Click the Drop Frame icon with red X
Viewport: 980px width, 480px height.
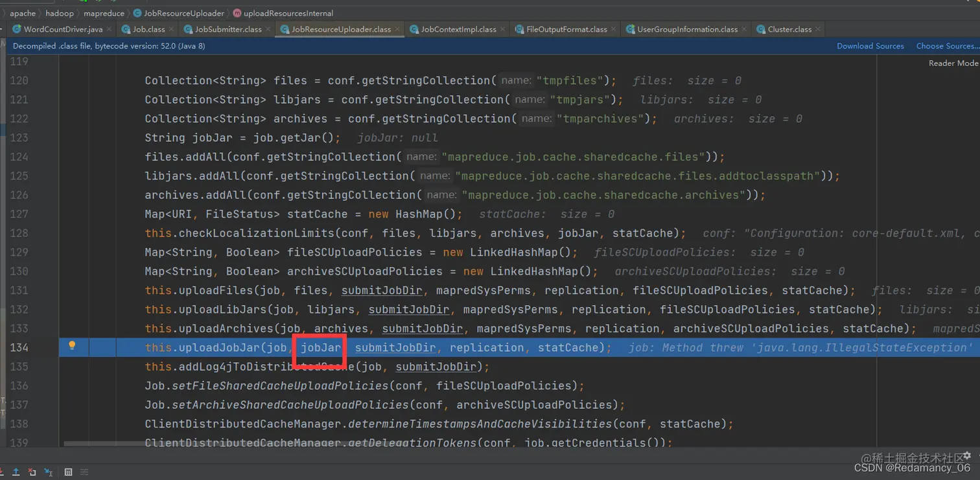(x=32, y=472)
